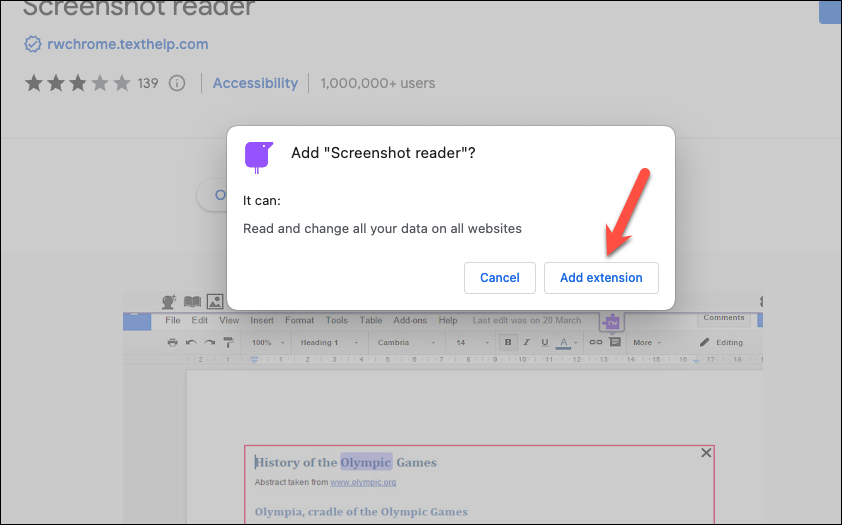842x525 pixels.
Task: Click the purple Screenshot reader bird icon
Action: pos(259,157)
